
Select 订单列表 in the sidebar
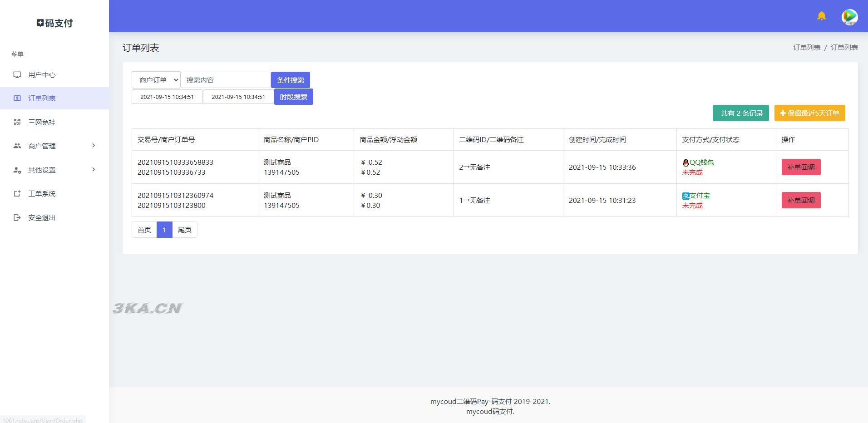(42, 98)
